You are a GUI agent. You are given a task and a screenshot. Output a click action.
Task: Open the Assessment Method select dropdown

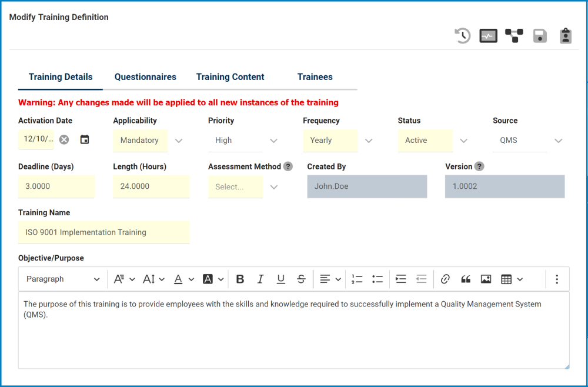[x=273, y=186]
